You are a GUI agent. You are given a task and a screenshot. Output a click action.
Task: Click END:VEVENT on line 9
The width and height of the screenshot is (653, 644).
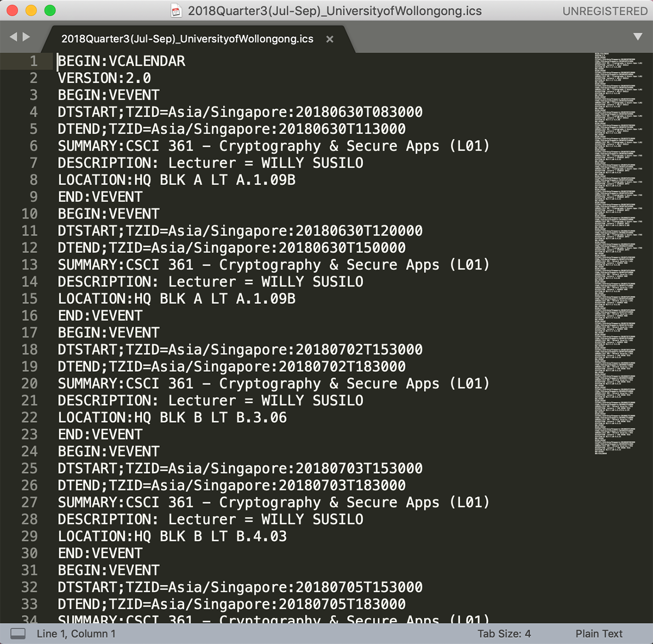point(100,197)
